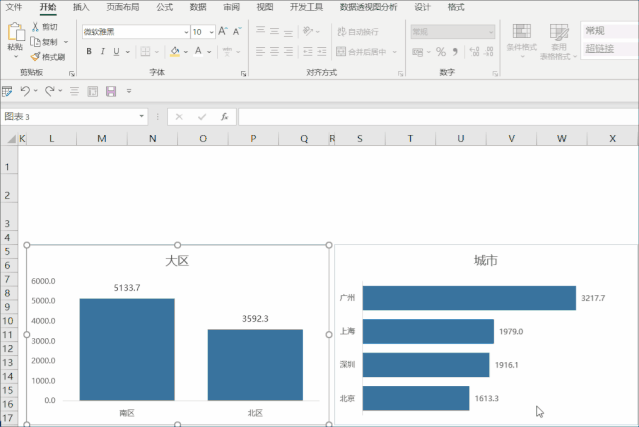Switch to 页面布局 tab
Image resolution: width=639 pixels, height=427 pixels.
123,7
